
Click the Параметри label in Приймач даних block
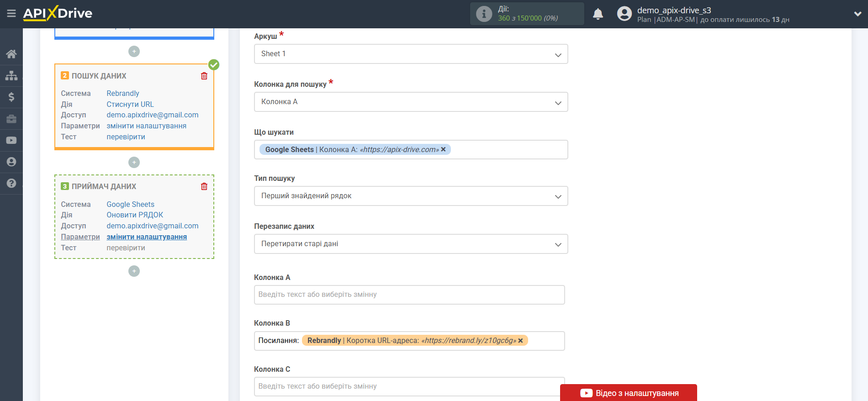coord(80,237)
